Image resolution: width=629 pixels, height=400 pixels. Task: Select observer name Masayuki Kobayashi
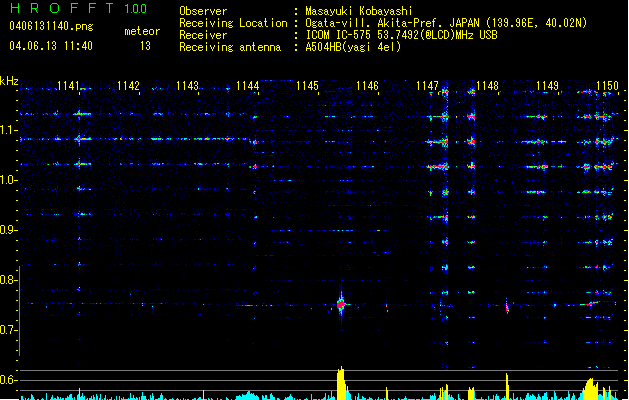(x=359, y=11)
